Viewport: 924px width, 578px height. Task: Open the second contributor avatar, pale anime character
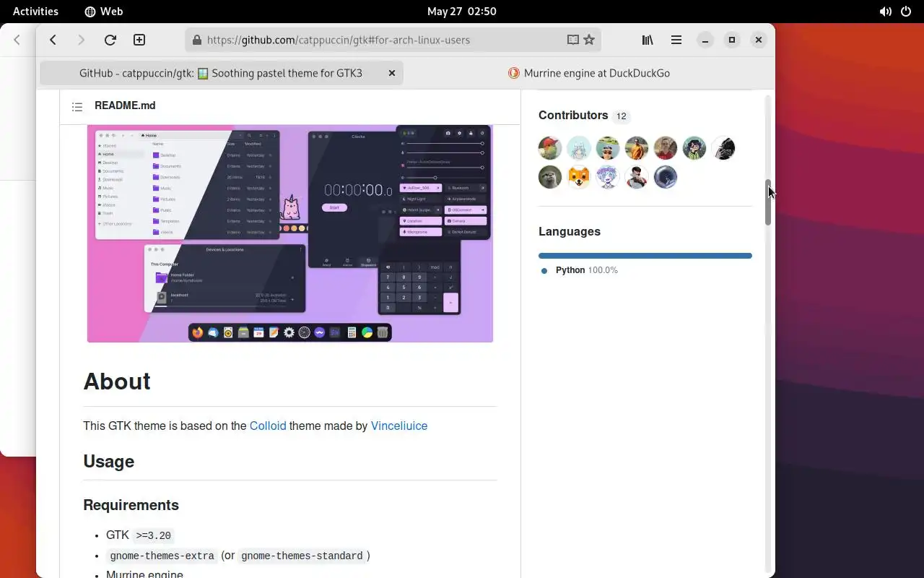579,148
